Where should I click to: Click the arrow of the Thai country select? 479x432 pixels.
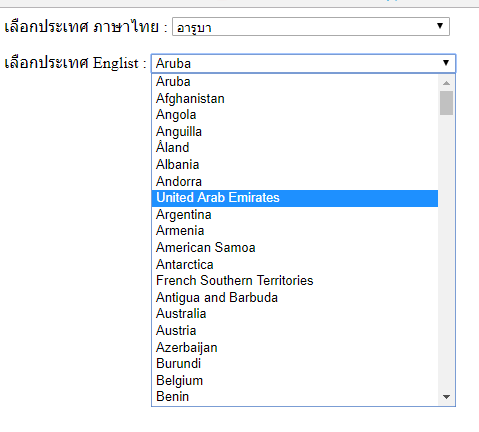440,26
